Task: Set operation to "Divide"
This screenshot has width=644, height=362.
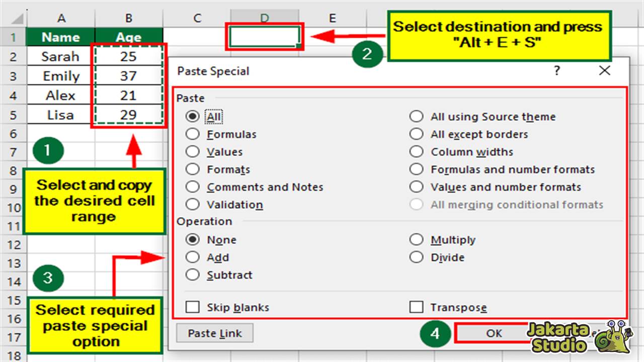Action: pos(416,257)
